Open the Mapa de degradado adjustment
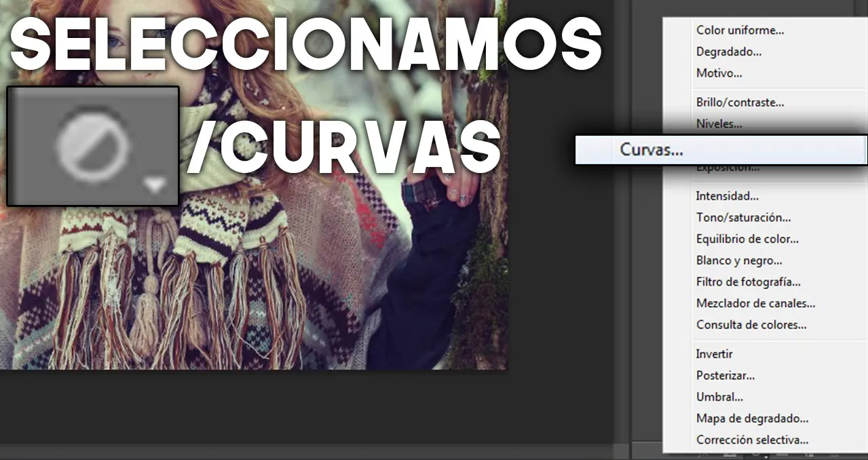868x460 pixels. pos(752,419)
